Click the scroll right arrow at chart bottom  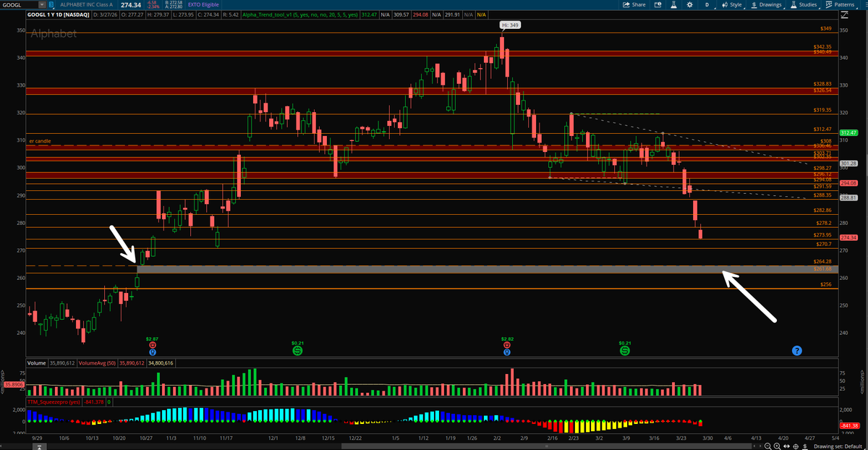point(760,446)
